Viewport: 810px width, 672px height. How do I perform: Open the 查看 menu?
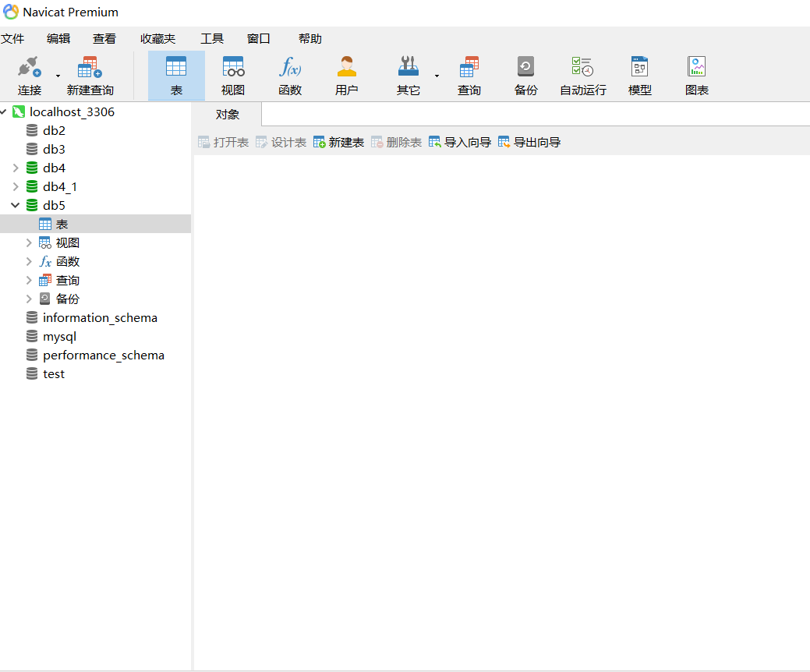point(104,39)
